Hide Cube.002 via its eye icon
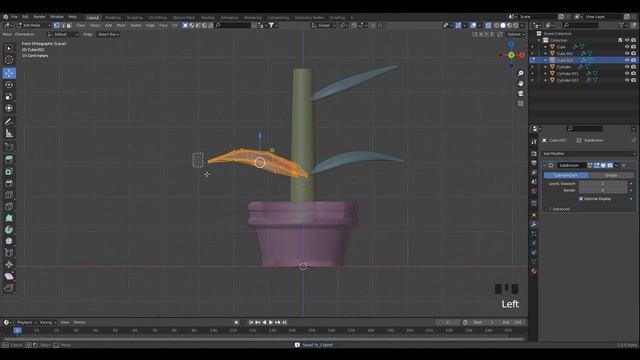The width and height of the screenshot is (640, 360). (627, 60)
